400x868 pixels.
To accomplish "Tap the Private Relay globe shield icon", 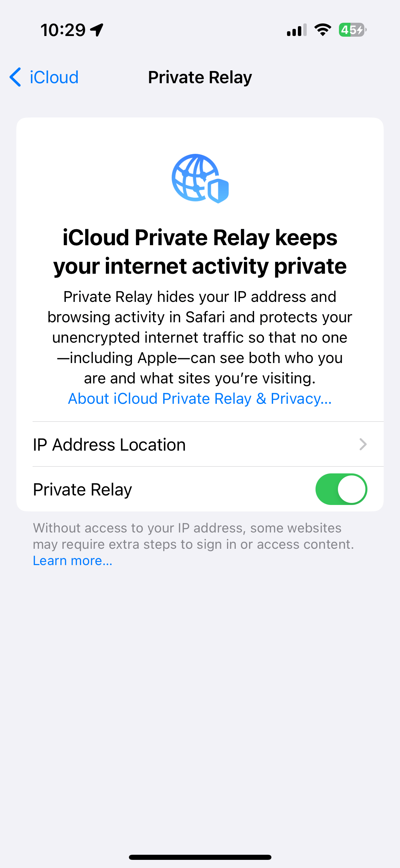I will tap(200, 179).
